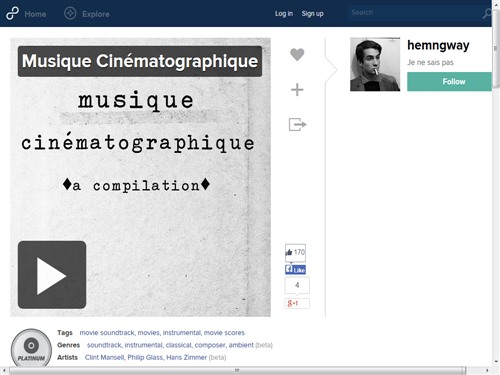The width and height of the screenshot is (500, 375).
Task: Click the mix cover artwork
Action: click(x=140, y=177)
